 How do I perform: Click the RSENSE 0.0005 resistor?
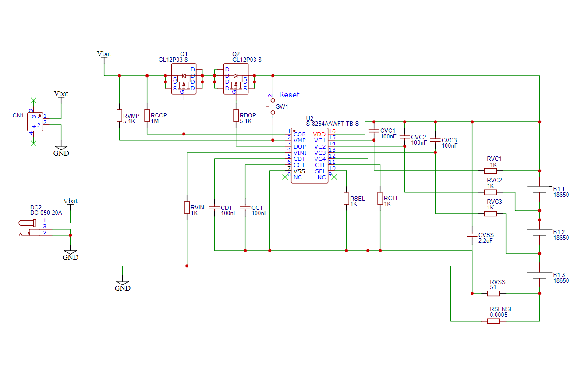493,321
